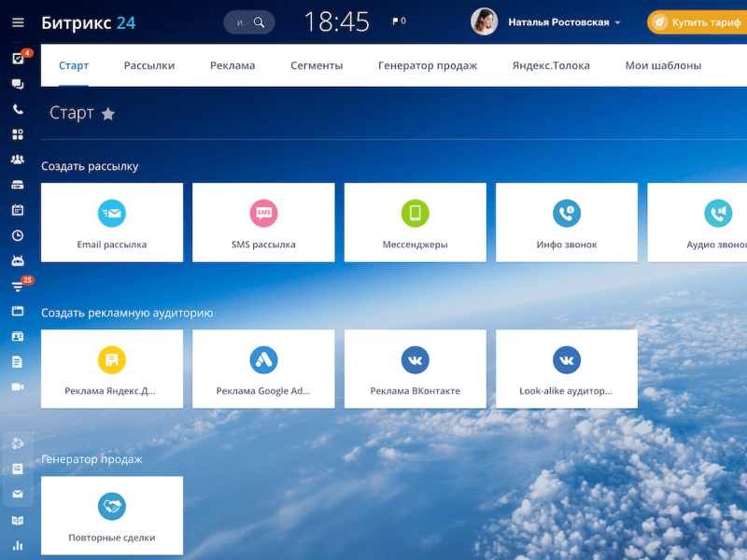Viewport: 747px width, 560px height.
Task: Open the robot sidebar icon
Action: (18, 260)
